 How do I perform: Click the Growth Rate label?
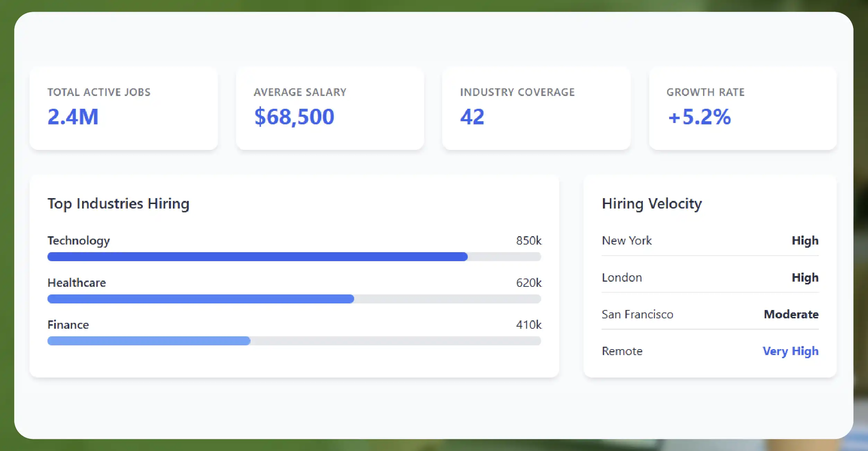(705, 92)
